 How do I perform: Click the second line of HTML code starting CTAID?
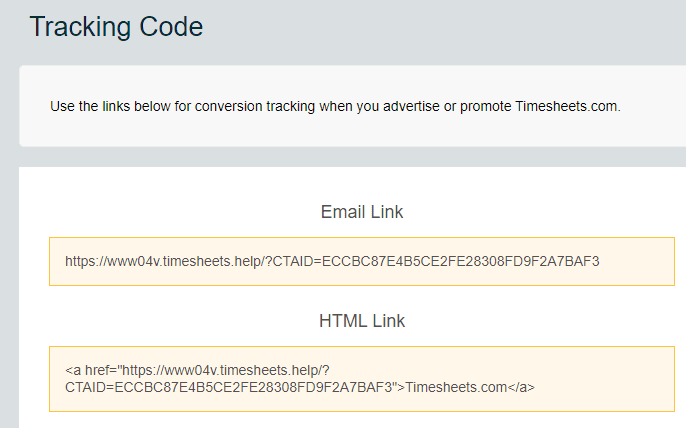tap(300, 387)
